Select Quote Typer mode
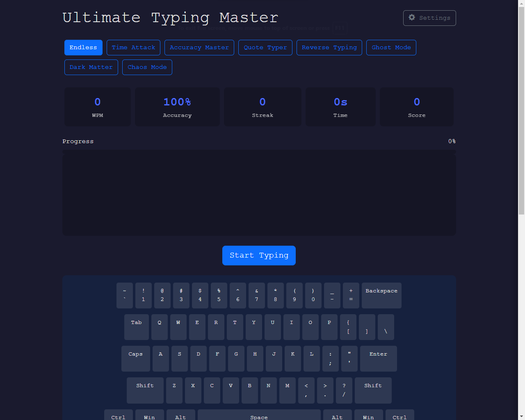The width and height of the screenshot is (525, 420). coord(265,48)
